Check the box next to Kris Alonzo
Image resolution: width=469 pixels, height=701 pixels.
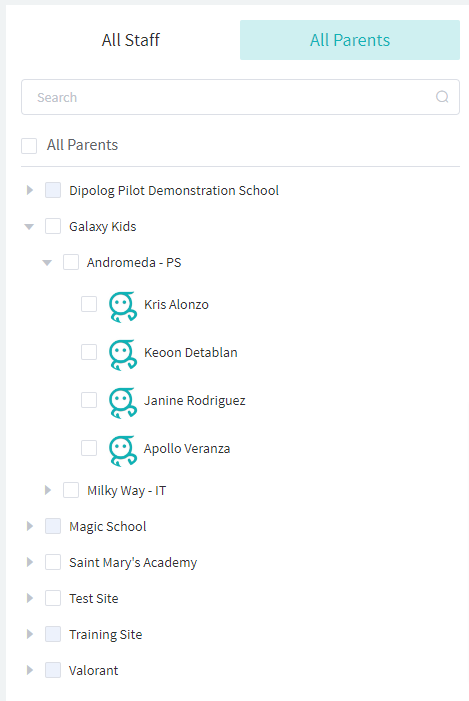(89, 304)
